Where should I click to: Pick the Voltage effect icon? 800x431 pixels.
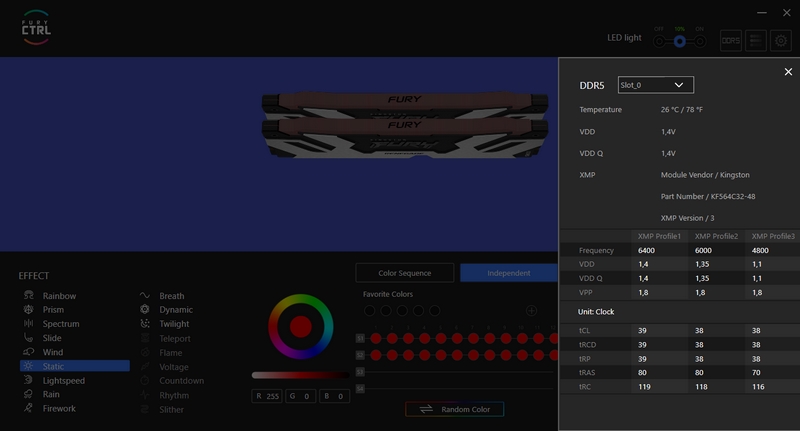tap(145, 367)
